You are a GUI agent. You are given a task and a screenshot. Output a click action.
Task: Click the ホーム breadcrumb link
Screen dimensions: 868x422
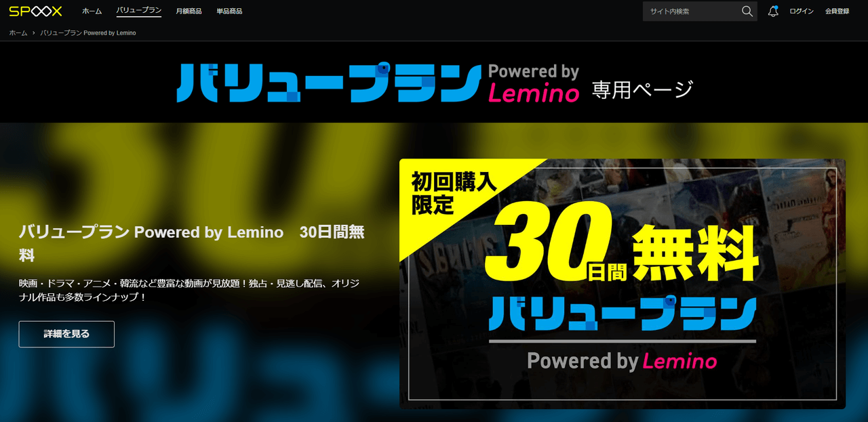[18, 33]
